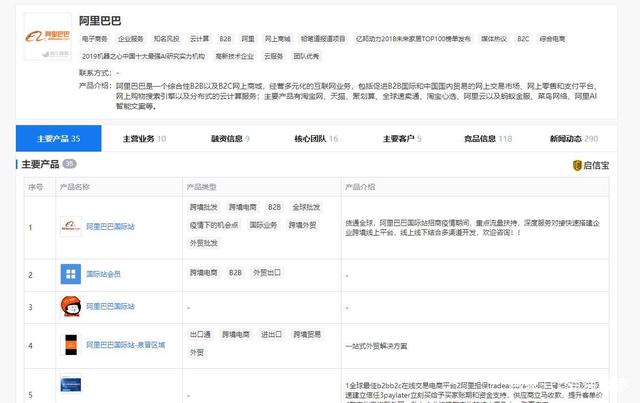Switch to the 竞品信息 tab

(x=488, y=139)
